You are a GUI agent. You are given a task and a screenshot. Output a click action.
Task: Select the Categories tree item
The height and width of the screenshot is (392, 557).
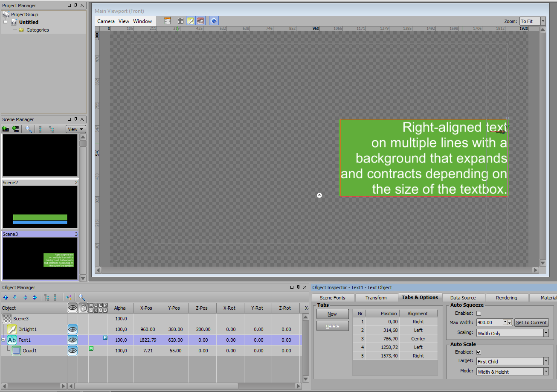pos(38,30)
